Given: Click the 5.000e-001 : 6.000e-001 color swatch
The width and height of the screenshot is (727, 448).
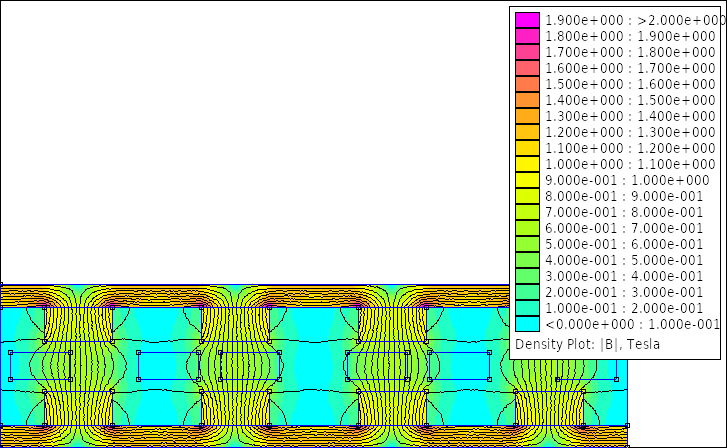Looking at the screenshot, I should pyautogui.click(x=527, y=244).
